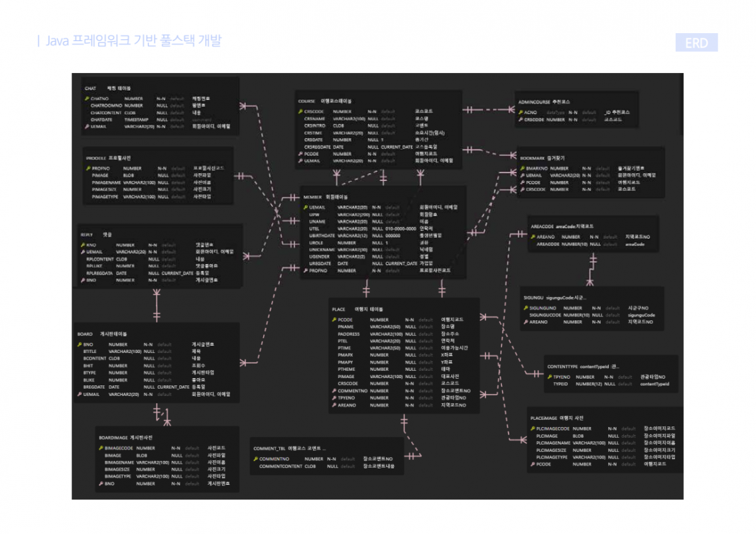The width and height of the screenshot is (756, 534).
Task: Click the key icon beside CRSCODE in COURSE table
Action: (300, 111)
